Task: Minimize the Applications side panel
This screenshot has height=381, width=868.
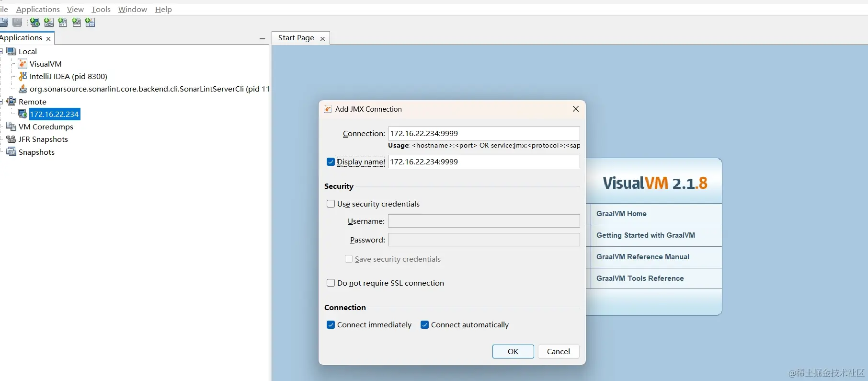Action: coord(262,39)
